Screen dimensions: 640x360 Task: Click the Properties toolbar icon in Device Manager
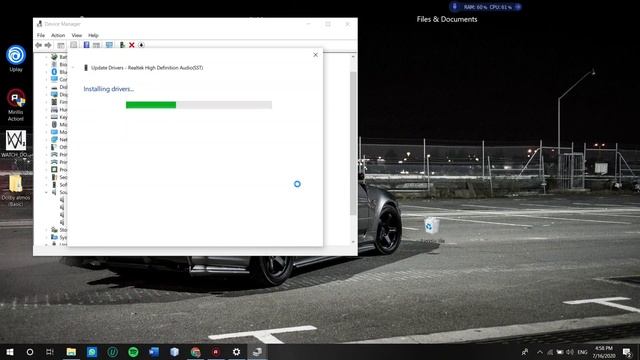(x=73, y=45)
